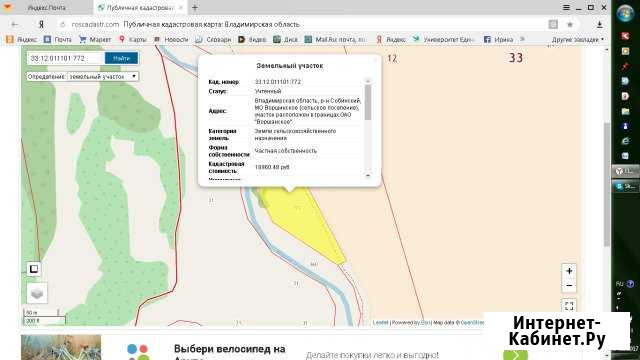This screenshot has width=640, height=360.
Task: Zoom in the map with plus button
Action: coord(569,271)
